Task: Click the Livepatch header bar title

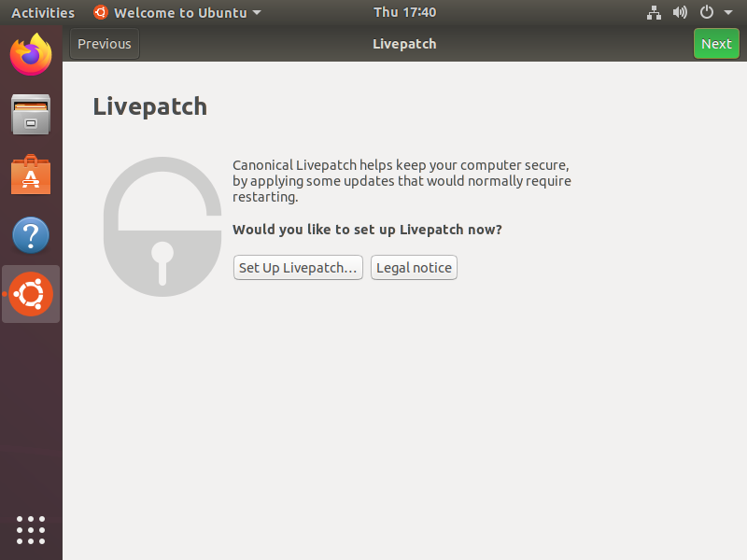Action: click(x=404, y=44)
